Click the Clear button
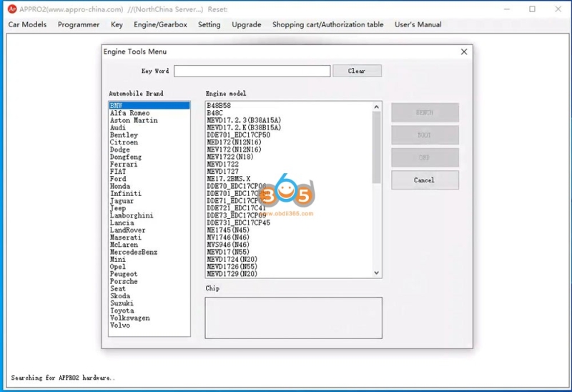The width and height of the screenshot is (572, 392). 357,71
